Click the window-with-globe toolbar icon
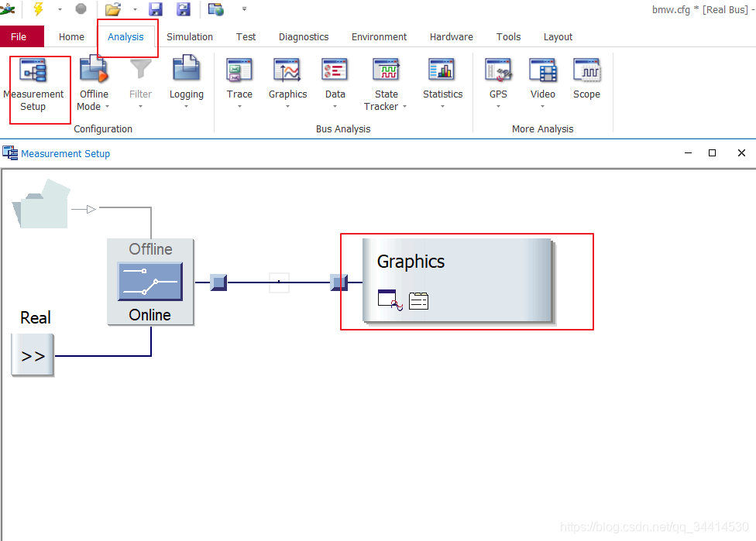Image resolution: width=756 pixels, height=541 pixels. [x=215, y=9]
